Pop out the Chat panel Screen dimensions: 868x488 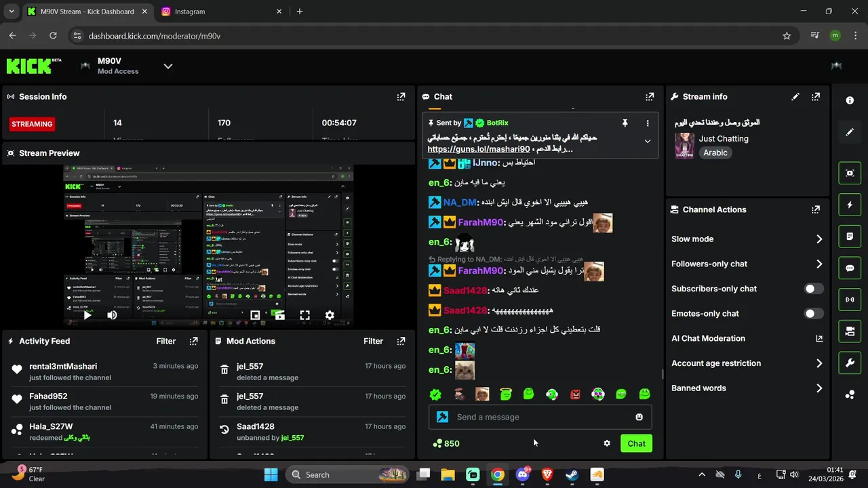[x=650, y=97]
